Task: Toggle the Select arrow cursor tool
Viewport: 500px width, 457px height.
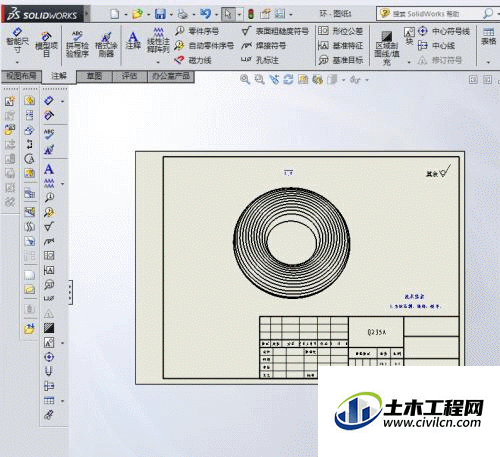Action: point(228,14)
